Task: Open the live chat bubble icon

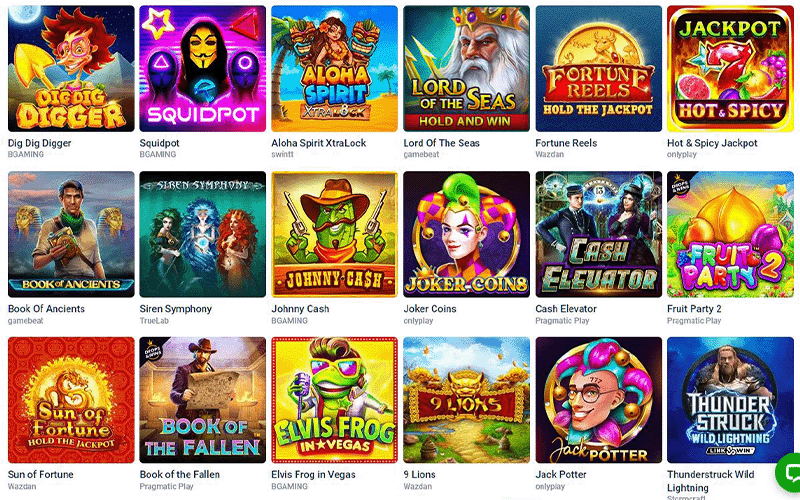Action: click(789, 472)
